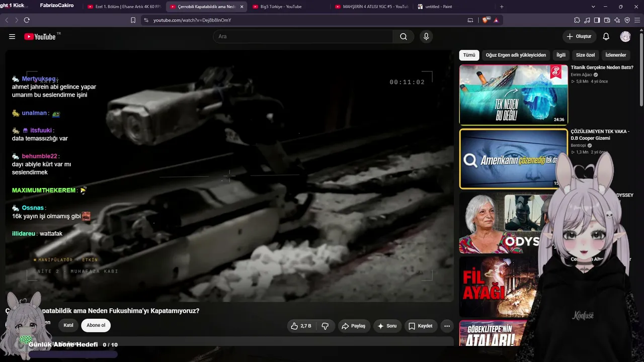644x362 pixels.
Task: Click the 5,8 Mn views text
Action: click(582, 81)
